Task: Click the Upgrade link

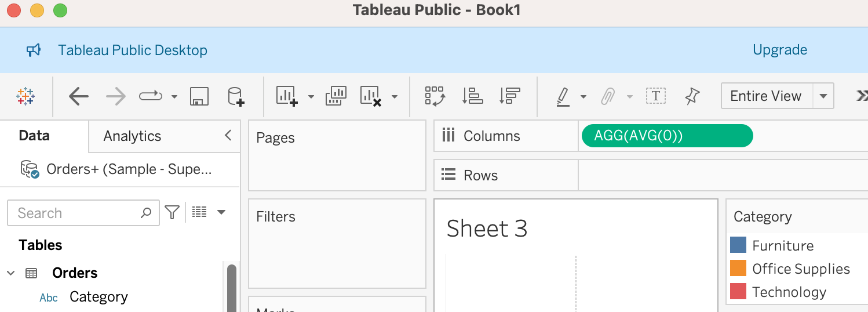Action: (x=780, y=50)
